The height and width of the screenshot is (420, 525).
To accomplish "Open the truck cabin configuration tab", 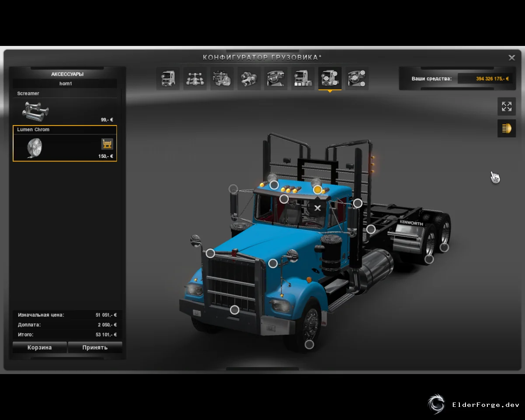I will (x=168, y=79).
